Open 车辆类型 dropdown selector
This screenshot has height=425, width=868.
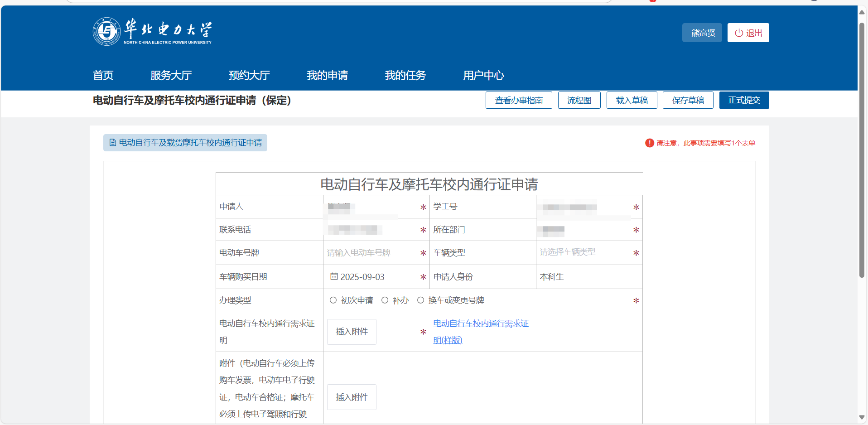(584, 252)
